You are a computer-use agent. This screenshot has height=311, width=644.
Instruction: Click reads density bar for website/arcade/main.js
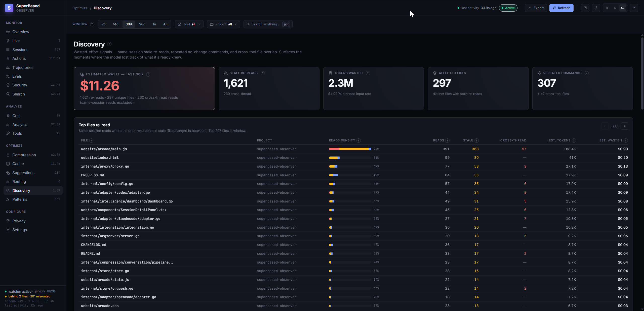click(350, 149)
